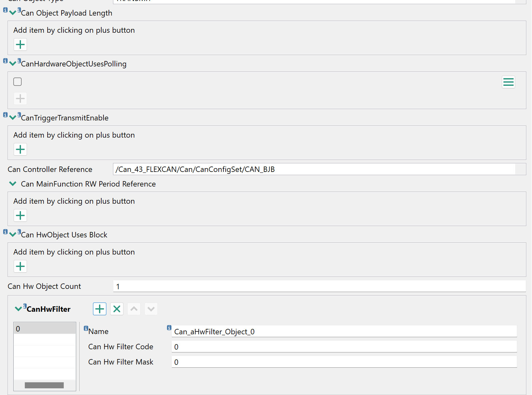Delete the selected CanHwFilter entry with the X icon
This screenshot has height=395, width=532.
[x=116, y=309]
